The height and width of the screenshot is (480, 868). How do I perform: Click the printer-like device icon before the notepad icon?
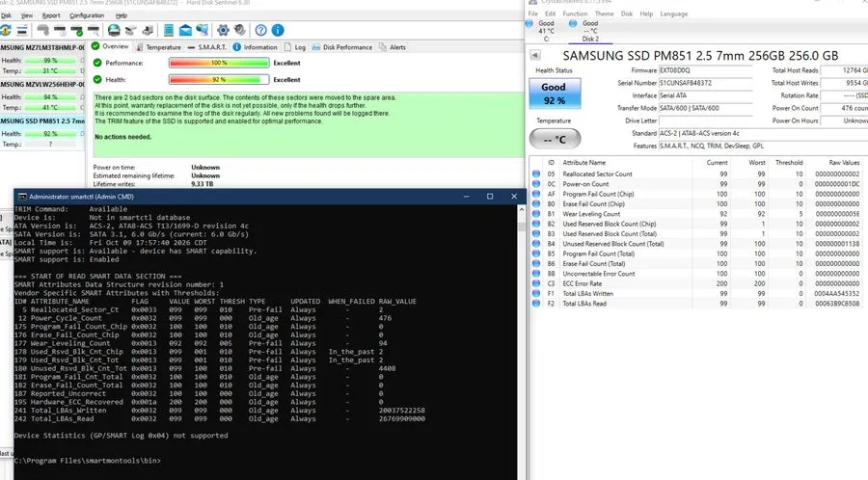[x=148, y=30]
